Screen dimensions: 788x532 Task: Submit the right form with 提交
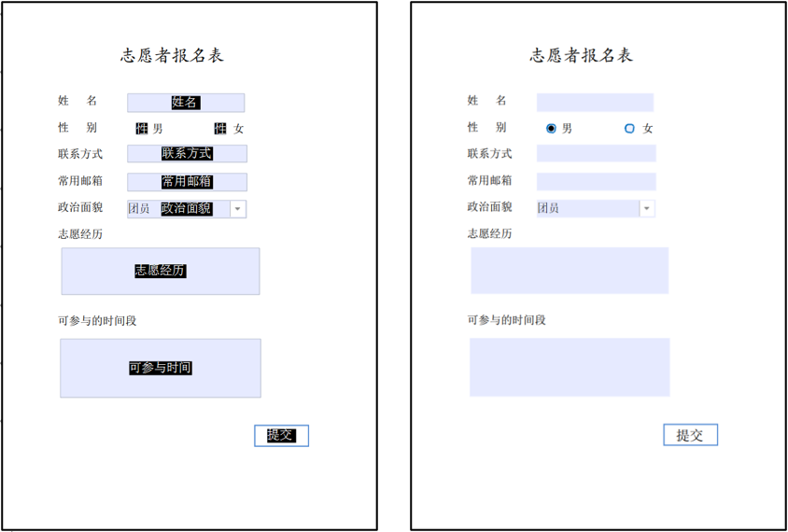pos(691,435)
